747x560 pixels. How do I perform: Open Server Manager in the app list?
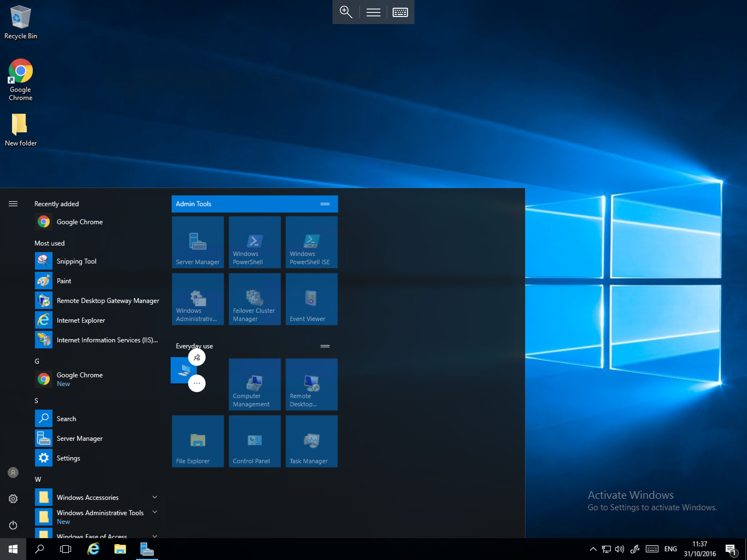point(98,438)
